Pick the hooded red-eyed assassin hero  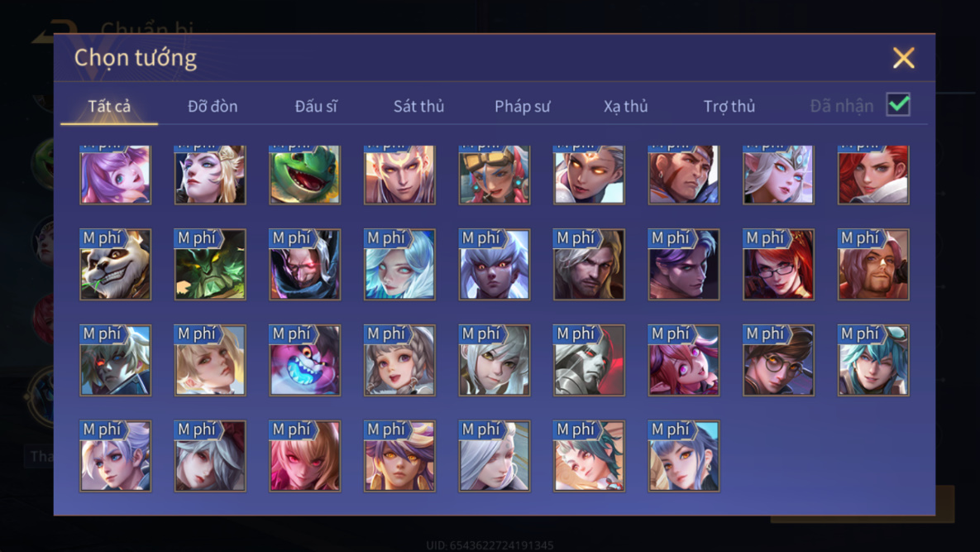305,265
